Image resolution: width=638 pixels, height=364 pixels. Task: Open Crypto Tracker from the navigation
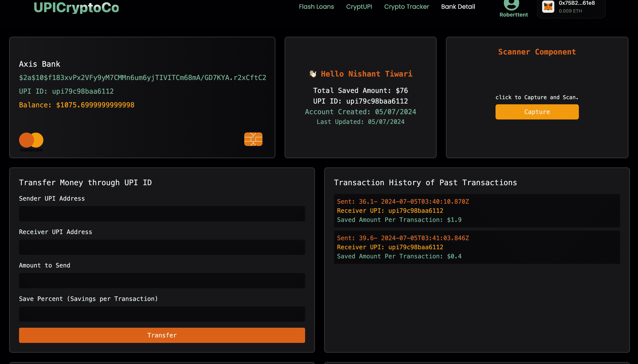point(406,7)
